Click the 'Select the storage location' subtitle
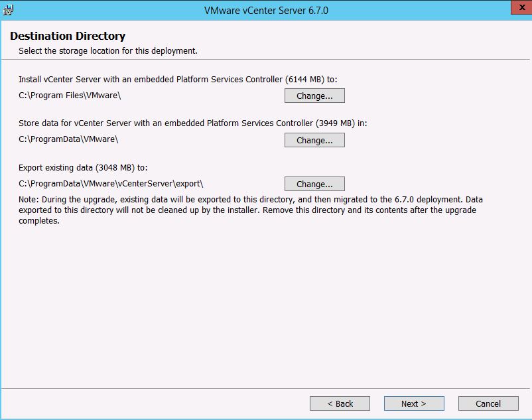This screenshot has width=532, height=420. [107, 50]
